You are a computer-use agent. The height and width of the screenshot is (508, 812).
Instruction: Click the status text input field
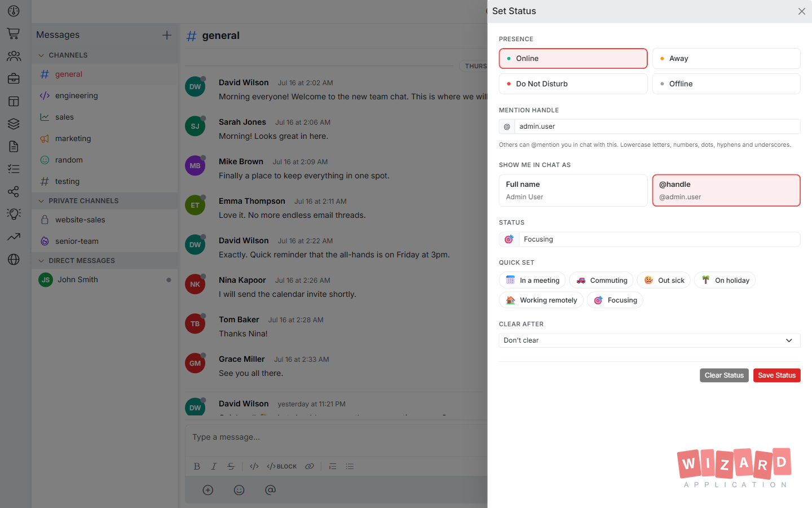[659, 239]
